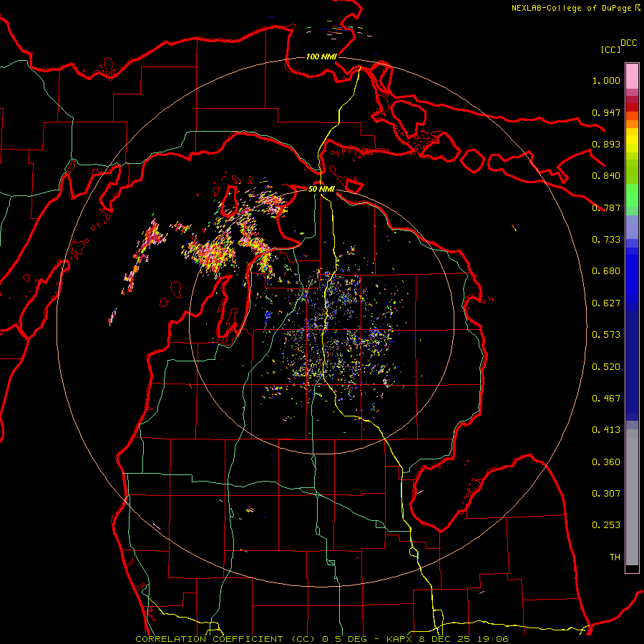Click the Correlation Coefficient caption at the bottom

[x=321, y=639]
